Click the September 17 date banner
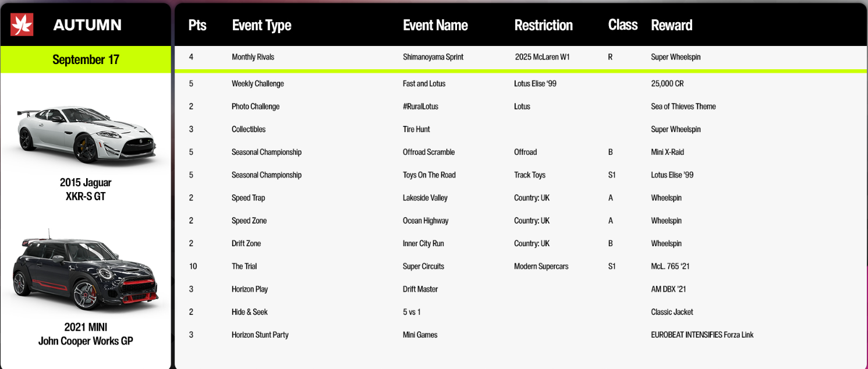Screen dimensions: 868x369 point(86,59)
